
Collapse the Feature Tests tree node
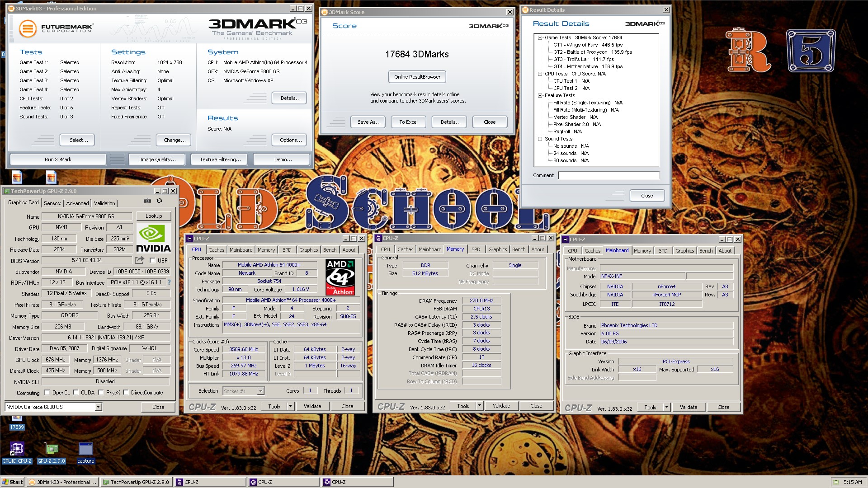pos(540,95)
